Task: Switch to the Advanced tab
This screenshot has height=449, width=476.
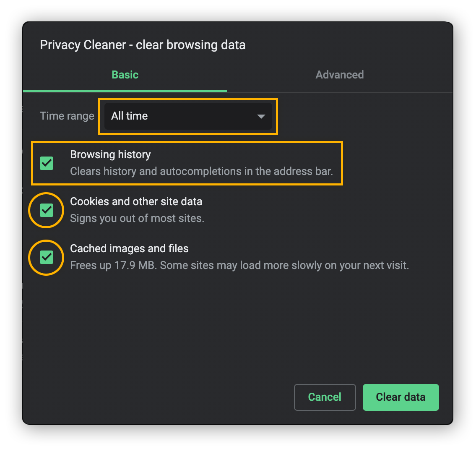Action: [x=339, y=75]
